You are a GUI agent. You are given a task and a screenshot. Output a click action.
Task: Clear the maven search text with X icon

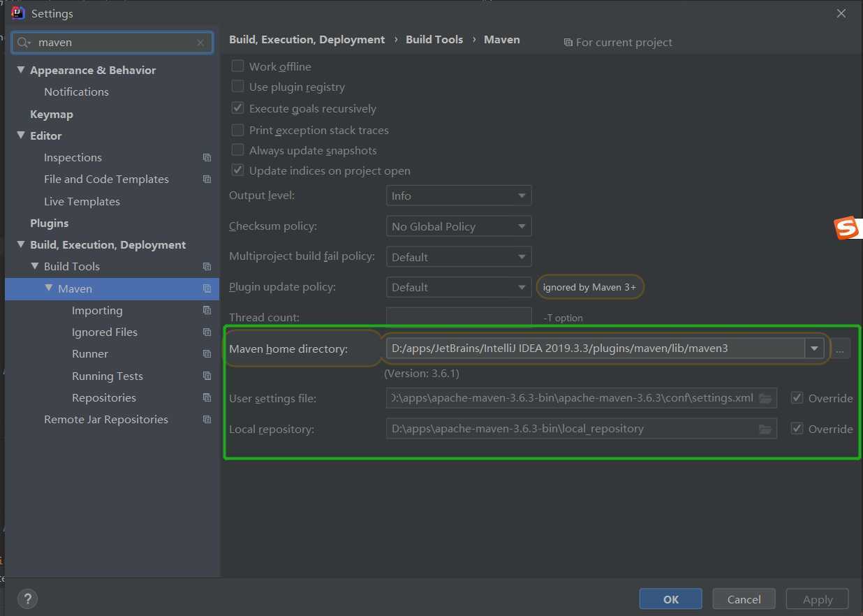(x=200, y=43)
